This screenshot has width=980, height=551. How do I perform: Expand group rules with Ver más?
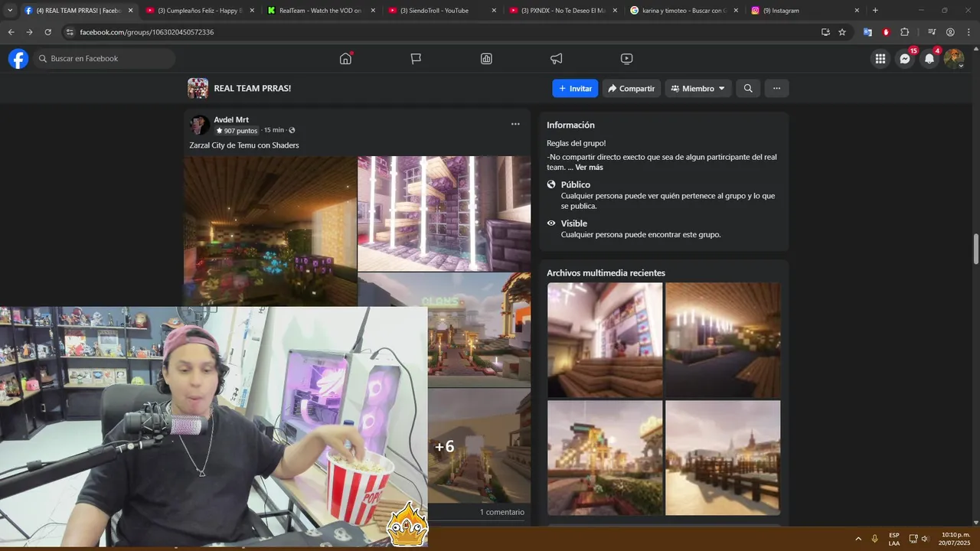[589, 167]
